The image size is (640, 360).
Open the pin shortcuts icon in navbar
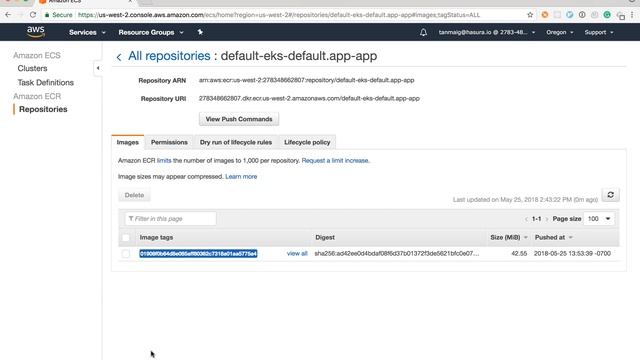coord(200,32)
